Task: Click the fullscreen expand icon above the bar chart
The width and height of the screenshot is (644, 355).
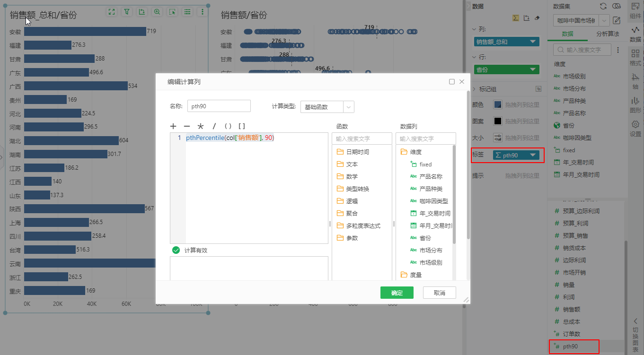Action: click(112, 11)
